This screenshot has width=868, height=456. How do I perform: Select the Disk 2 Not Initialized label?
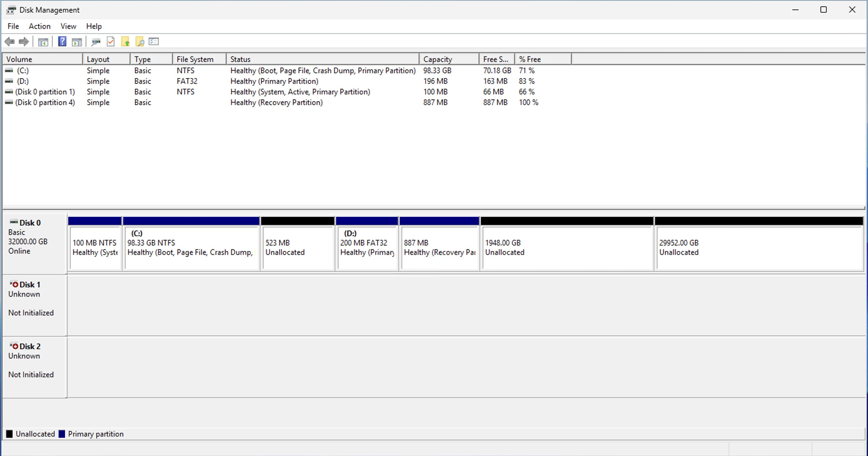click(x=35, y=367)
